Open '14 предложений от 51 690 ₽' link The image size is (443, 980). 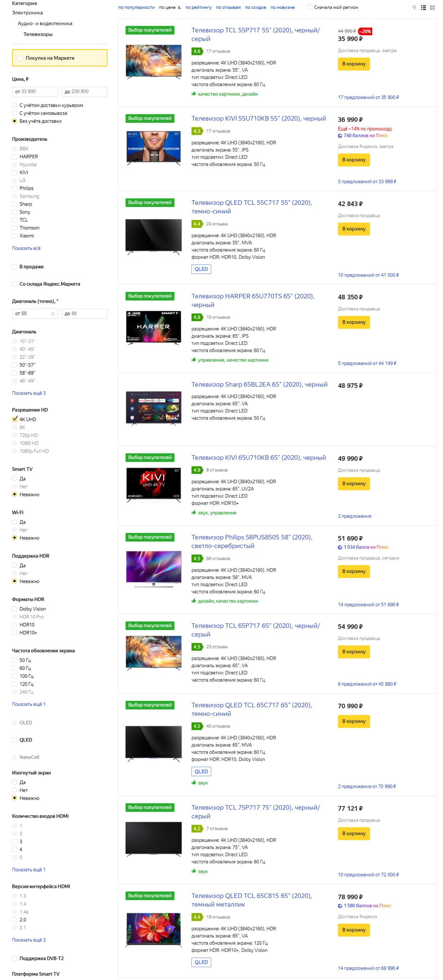[x=368, y=604]
